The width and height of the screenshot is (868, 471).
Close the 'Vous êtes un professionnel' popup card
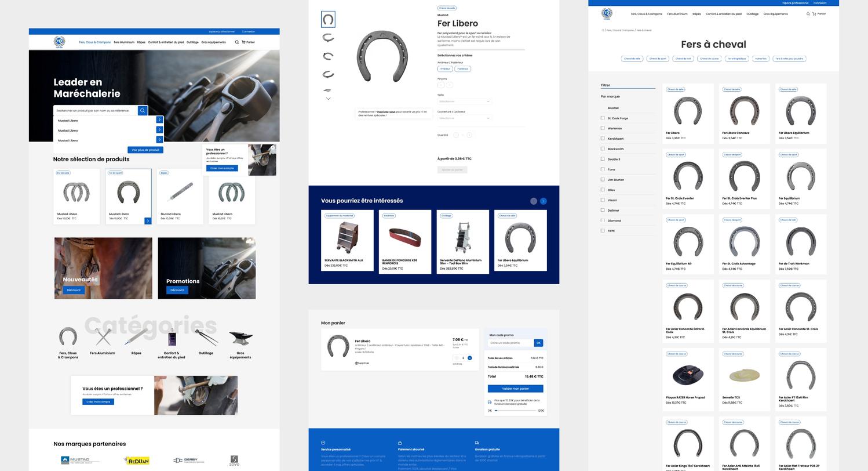tap(273, 147)
